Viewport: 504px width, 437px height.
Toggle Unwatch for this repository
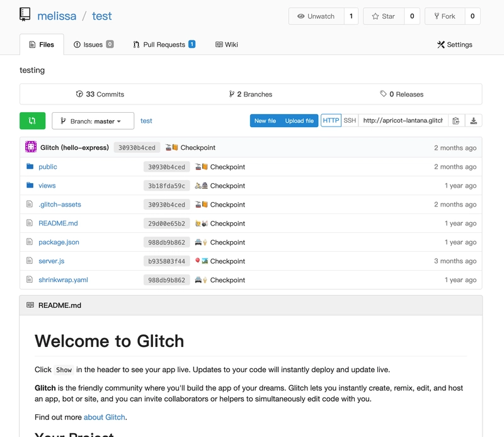coord(316,16)
